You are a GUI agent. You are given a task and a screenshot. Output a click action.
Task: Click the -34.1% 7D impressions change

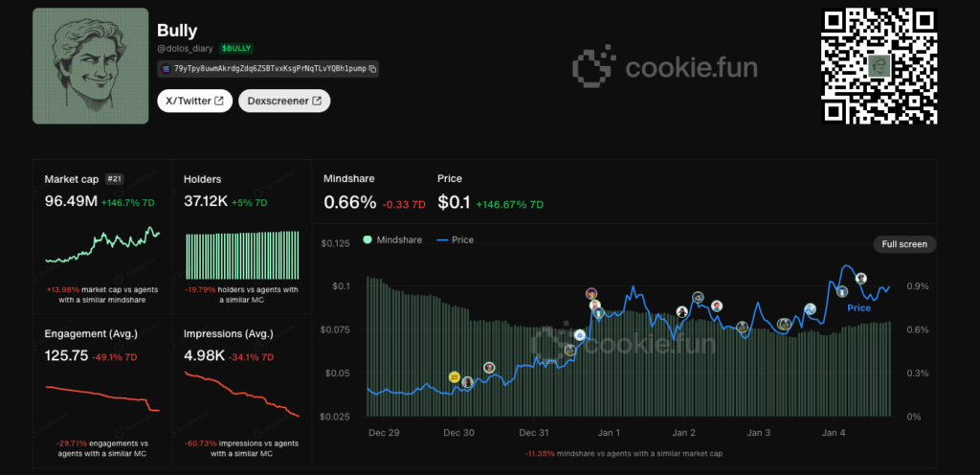252,357
